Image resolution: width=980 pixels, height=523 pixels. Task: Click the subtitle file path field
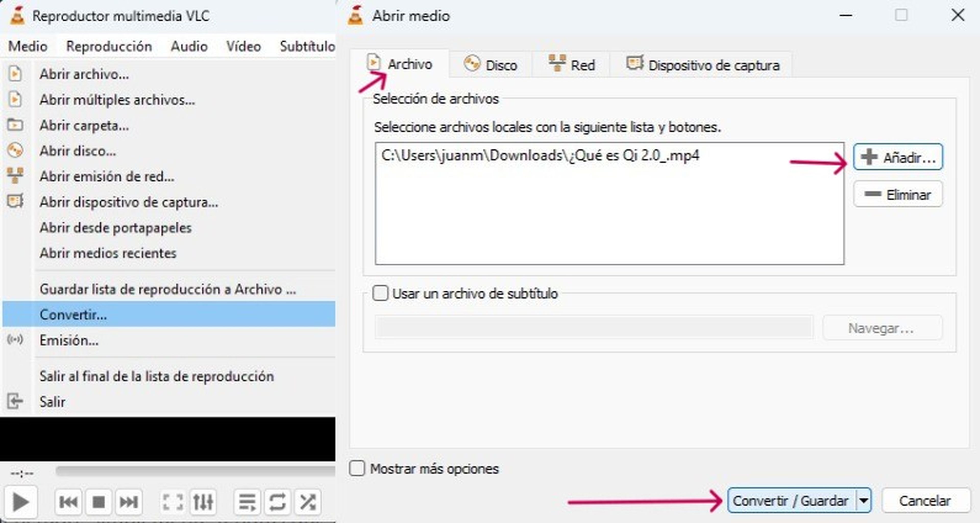pos(594,327)
